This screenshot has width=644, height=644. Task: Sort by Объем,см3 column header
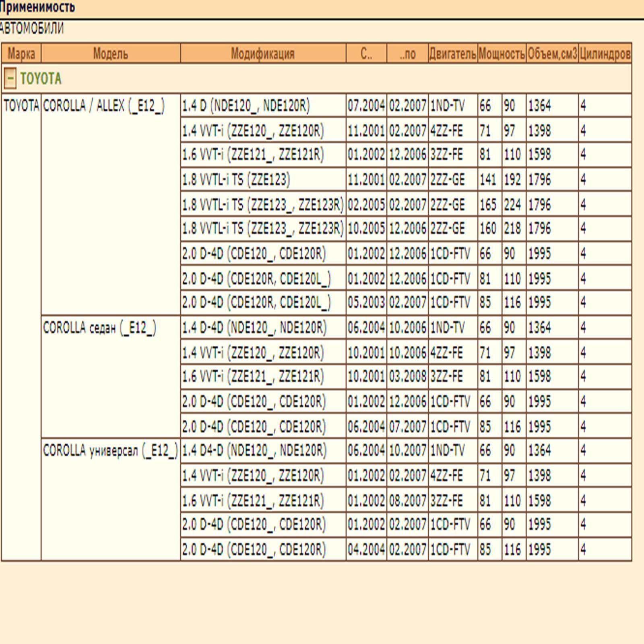point(552,54)
